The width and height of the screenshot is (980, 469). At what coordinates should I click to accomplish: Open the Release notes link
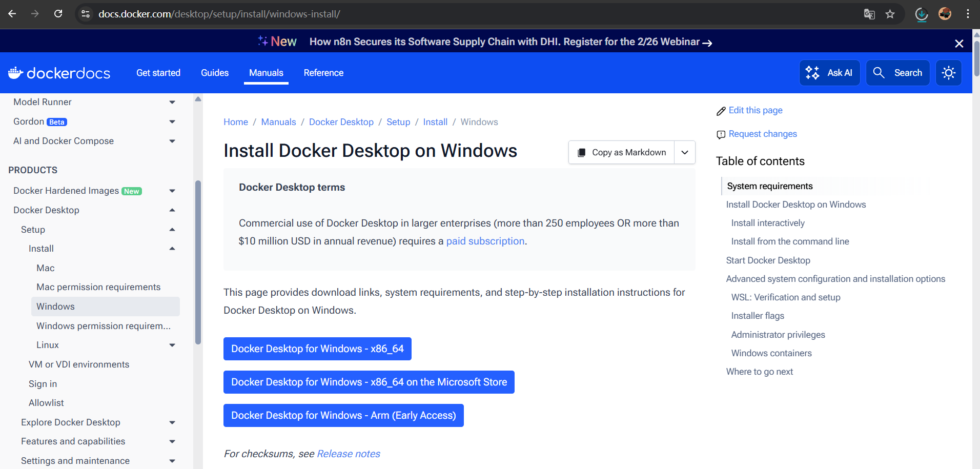pyautogui.click(x=348, y=454)
